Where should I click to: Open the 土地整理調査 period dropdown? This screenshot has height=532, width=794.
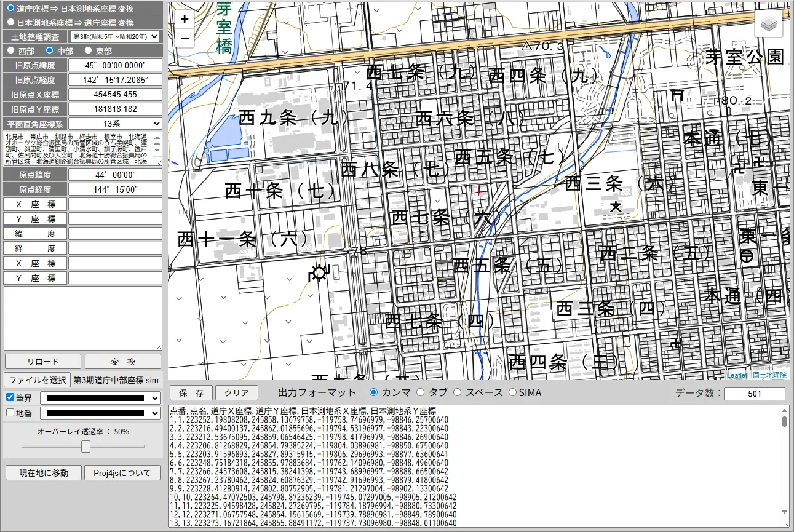[115, 36]
